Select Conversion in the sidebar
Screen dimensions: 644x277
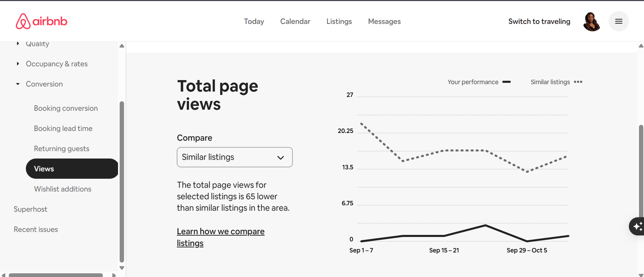44,84
